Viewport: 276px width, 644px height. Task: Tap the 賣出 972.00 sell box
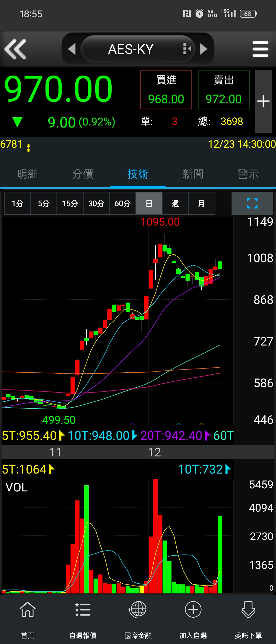(x=224, y=90)
